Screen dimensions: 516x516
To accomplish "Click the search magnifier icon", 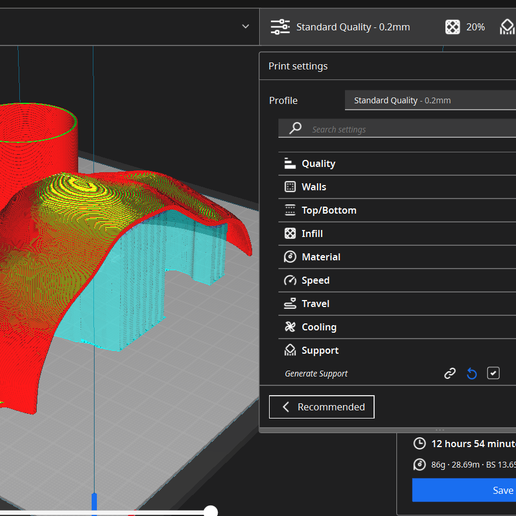I will click(295, 128).
